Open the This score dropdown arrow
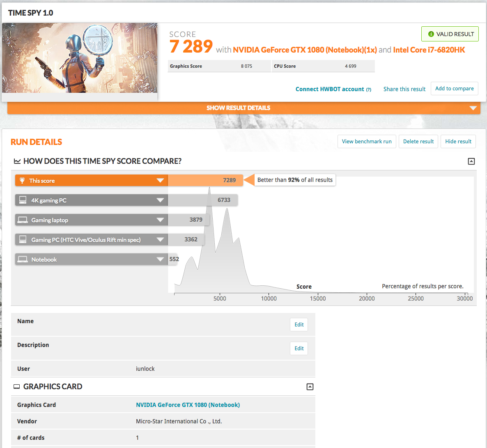 [160, 181]
